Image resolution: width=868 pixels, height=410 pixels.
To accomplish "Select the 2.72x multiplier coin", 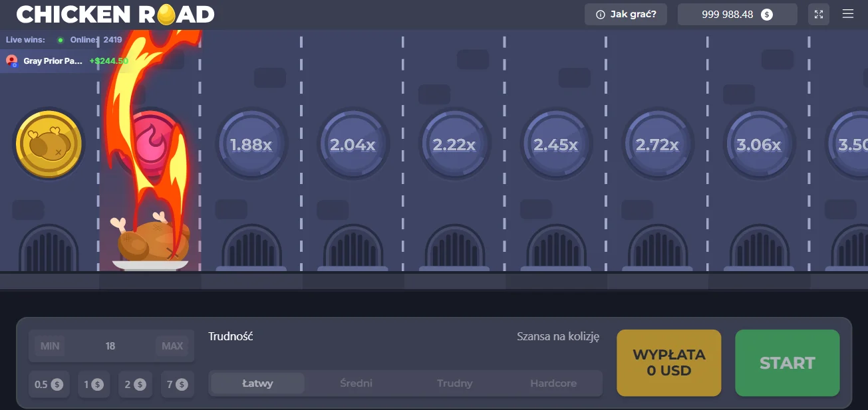I will [x=657, y=144].
